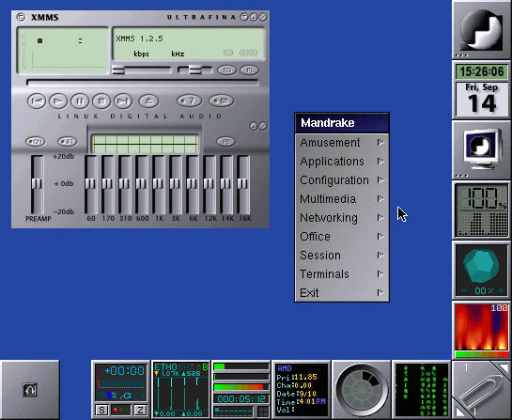Click the round spiderweb dial applet
The width and height of the screenshot is (512, 420).
[x=362, y=390]
